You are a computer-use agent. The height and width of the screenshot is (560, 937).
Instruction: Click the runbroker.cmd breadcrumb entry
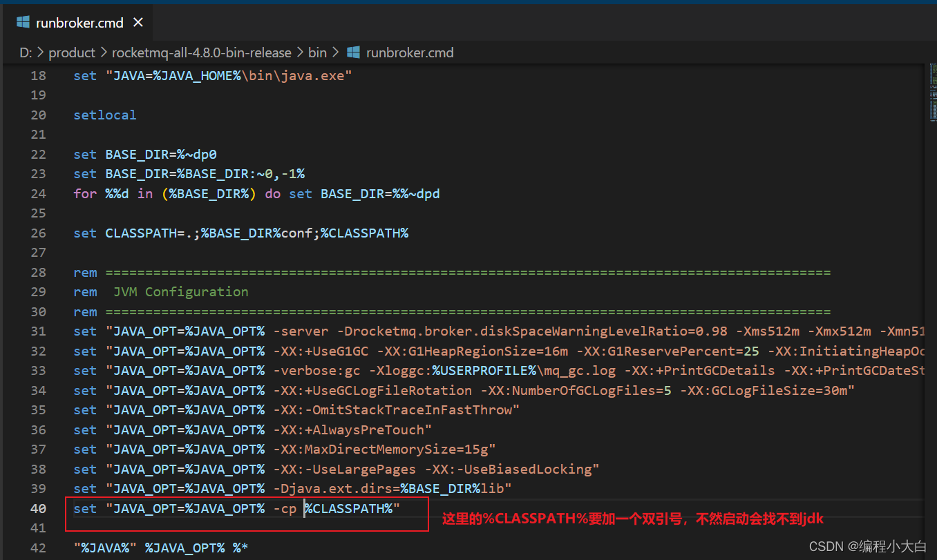(410, 52)
